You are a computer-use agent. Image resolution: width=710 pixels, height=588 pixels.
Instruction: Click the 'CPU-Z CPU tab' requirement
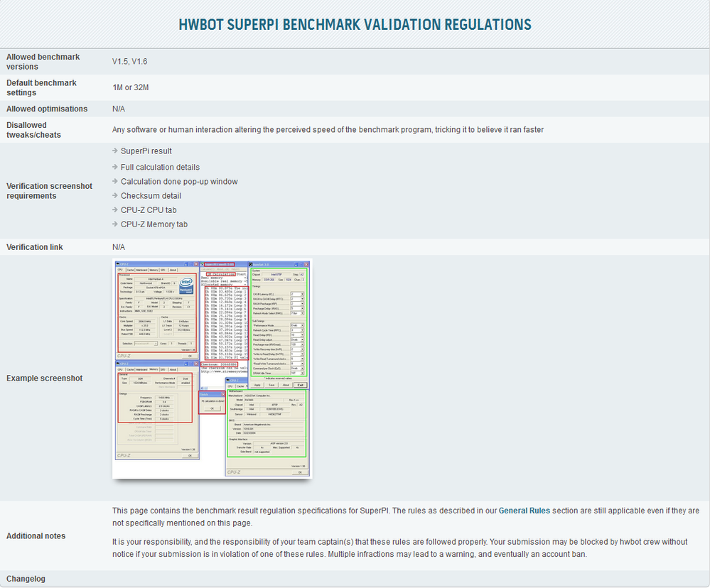point(149,210)
